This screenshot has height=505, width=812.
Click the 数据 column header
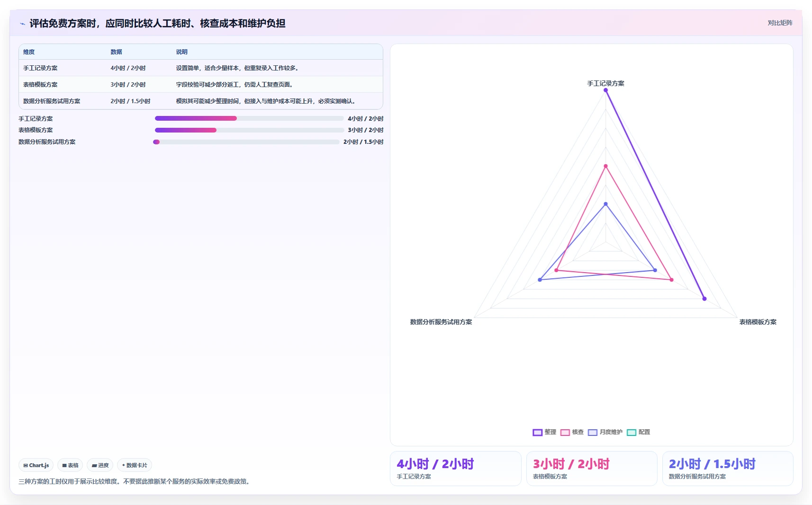click(x=116, y=52)
